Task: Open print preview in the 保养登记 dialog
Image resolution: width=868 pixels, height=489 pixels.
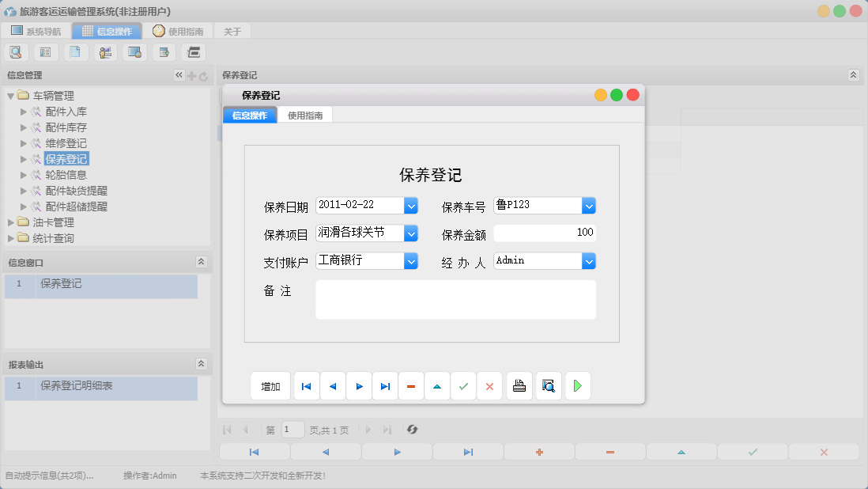Action: click(x=548, y=385)
